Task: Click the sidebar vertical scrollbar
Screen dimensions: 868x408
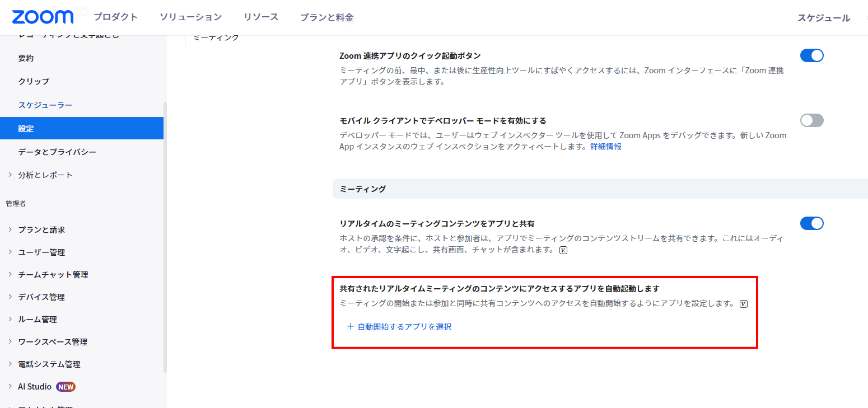Action: (165, 235)
